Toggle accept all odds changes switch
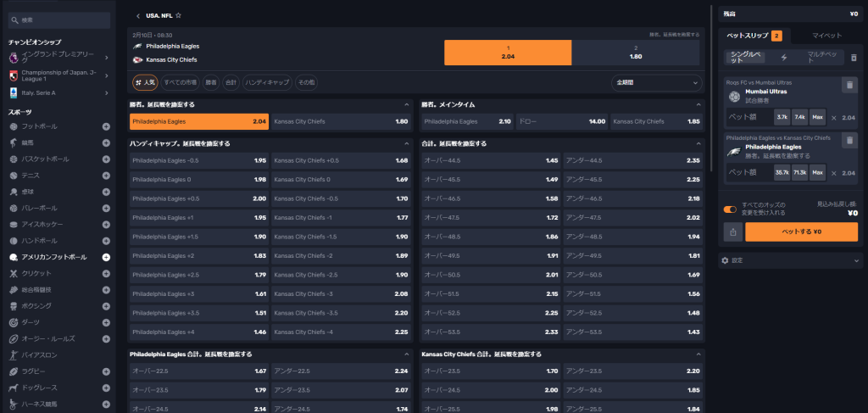Screen dimensions: 868x413 (x=730, y=209)
